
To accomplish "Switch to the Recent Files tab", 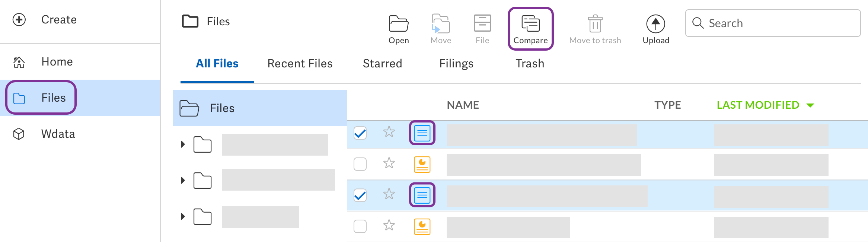I will pyautogui.click(x=300, y=64).
